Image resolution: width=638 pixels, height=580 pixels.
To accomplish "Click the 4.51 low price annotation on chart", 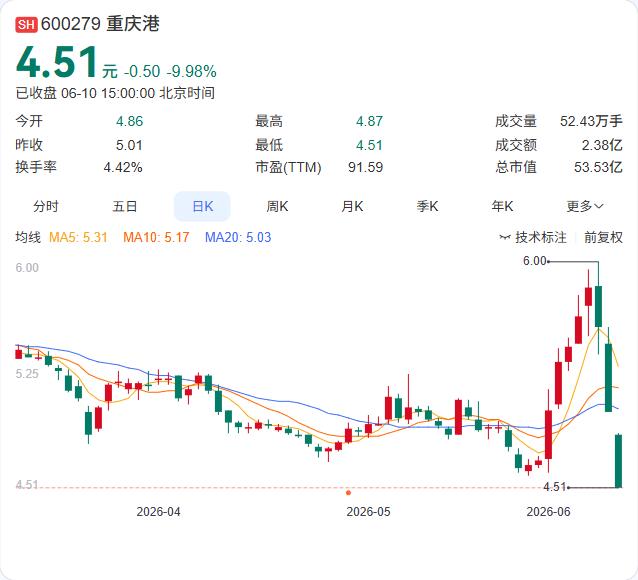I will point(555,487).
